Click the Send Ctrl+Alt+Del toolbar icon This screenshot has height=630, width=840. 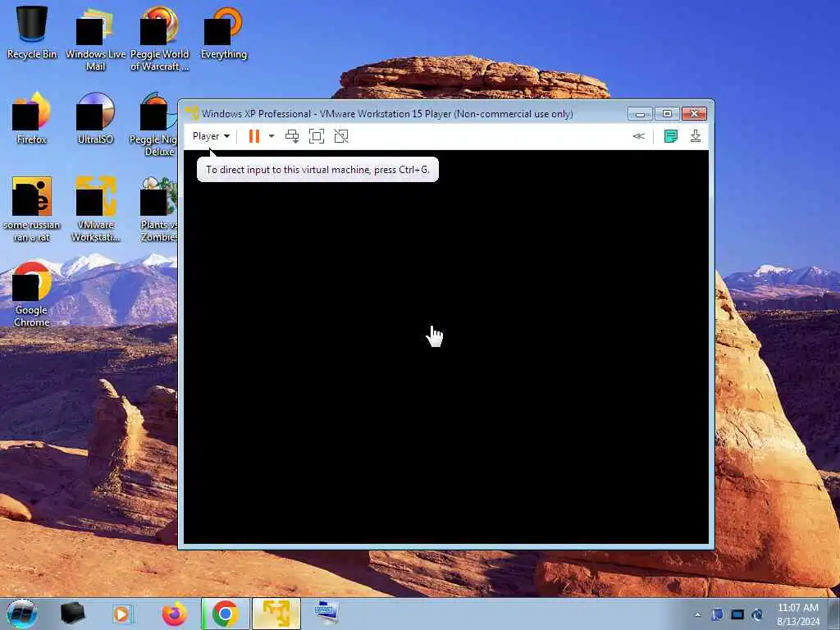coord(292,136)
